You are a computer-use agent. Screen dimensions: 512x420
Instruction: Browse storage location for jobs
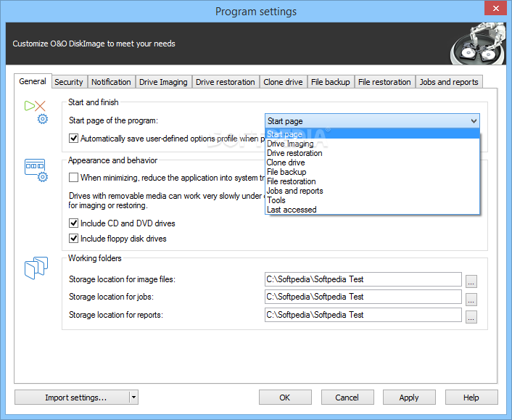pos(471,299)
